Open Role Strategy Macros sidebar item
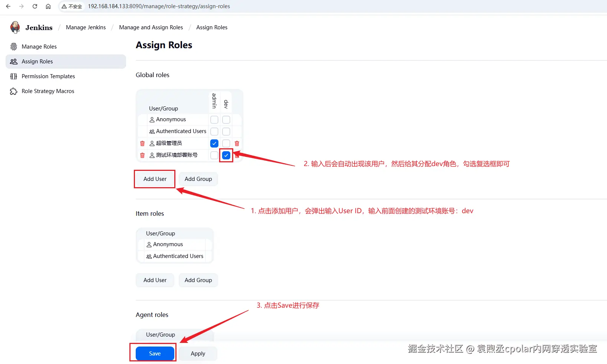The image size is (607, 364). click(66, 91)
